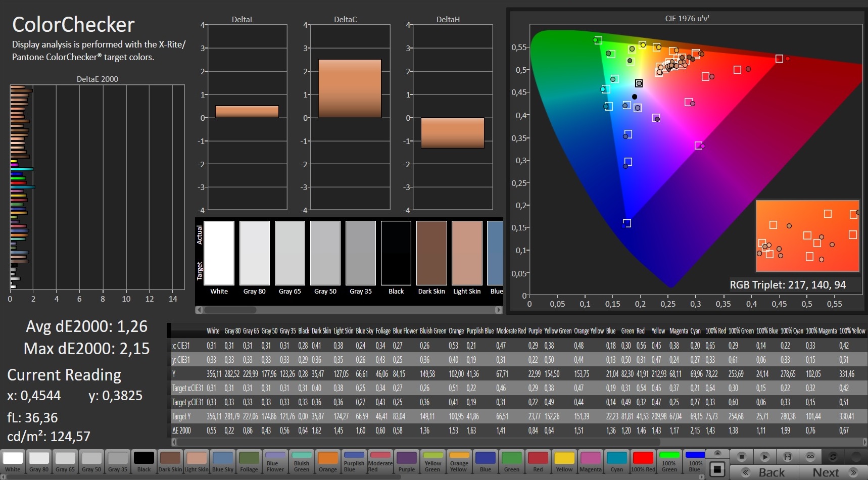
Task: Click the circular-arrows refresh icon
Action: tap(833, 457)
